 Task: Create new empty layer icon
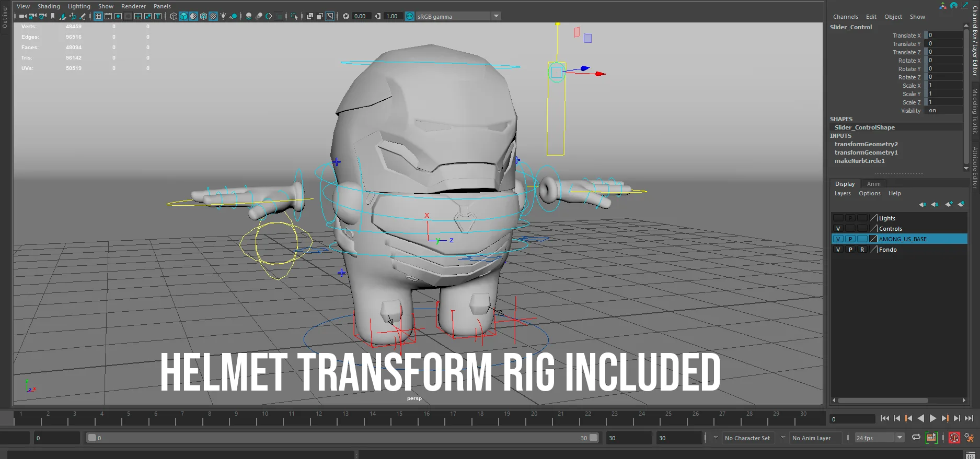(x=949, y=204)
